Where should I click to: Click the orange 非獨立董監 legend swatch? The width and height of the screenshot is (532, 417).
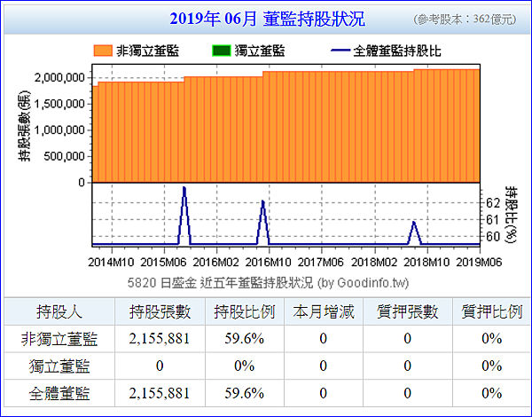coord(103,51)
